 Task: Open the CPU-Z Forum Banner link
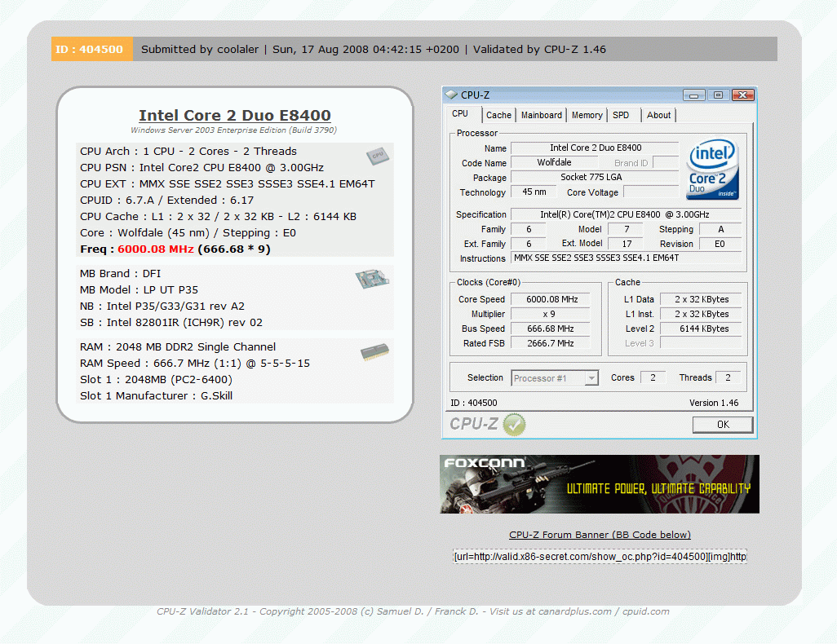pyautogui.click(x=599, y=535)
